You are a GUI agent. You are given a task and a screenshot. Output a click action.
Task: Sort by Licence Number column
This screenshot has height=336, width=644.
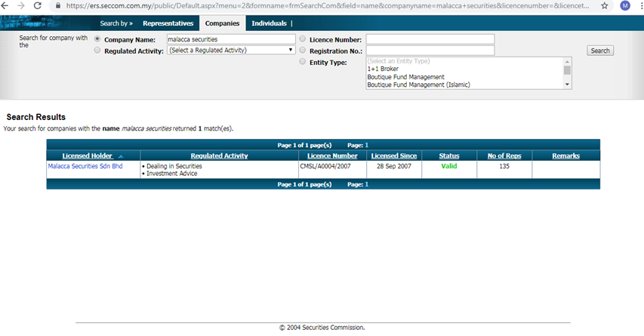point(332,156)
